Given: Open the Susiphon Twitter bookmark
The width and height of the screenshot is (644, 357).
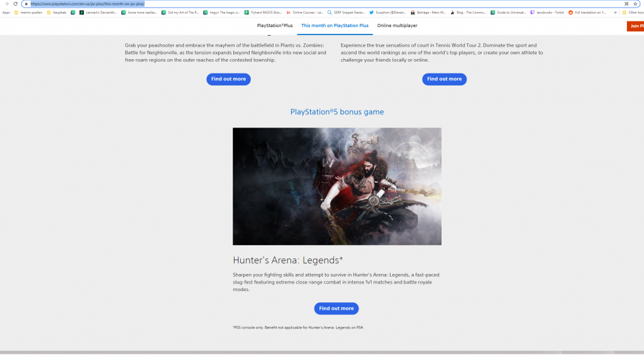Looking at the screenshot, I should pos(387,13).
